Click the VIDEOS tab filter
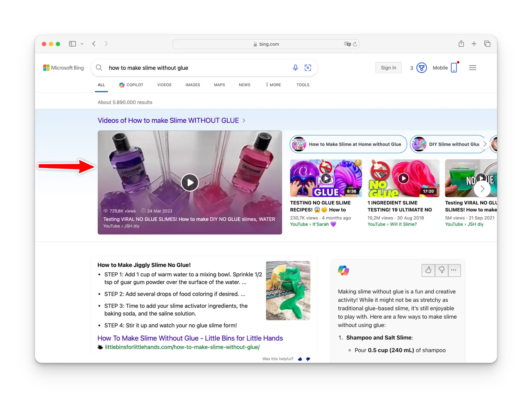 click(164, 84)
